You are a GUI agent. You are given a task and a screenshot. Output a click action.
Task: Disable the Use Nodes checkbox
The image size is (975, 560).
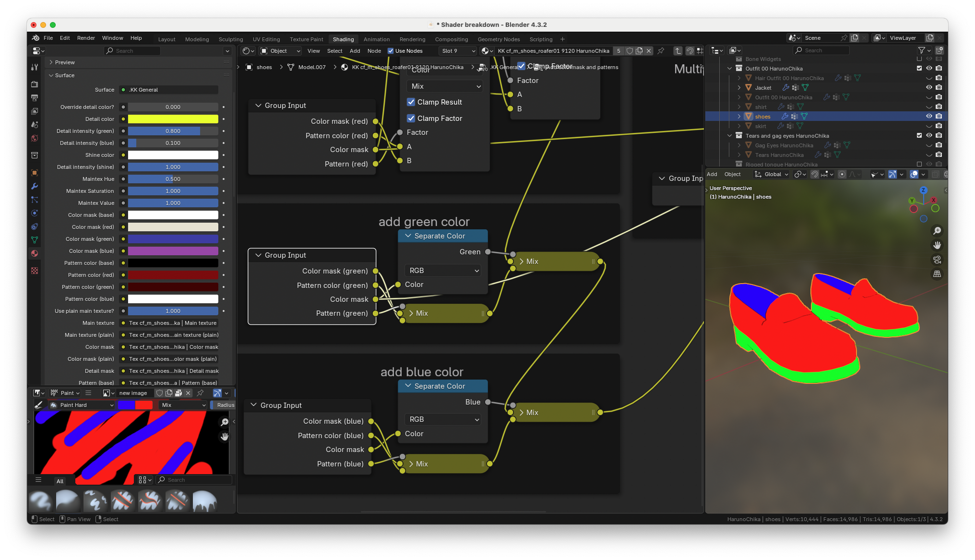pyautogui.click(x=391, y=51)
